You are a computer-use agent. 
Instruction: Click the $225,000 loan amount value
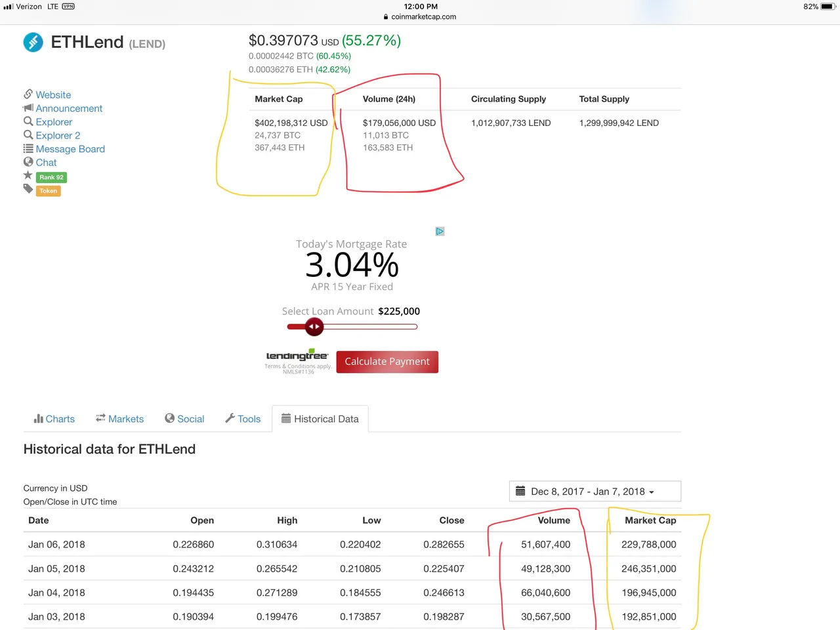[x=399, y=311]
